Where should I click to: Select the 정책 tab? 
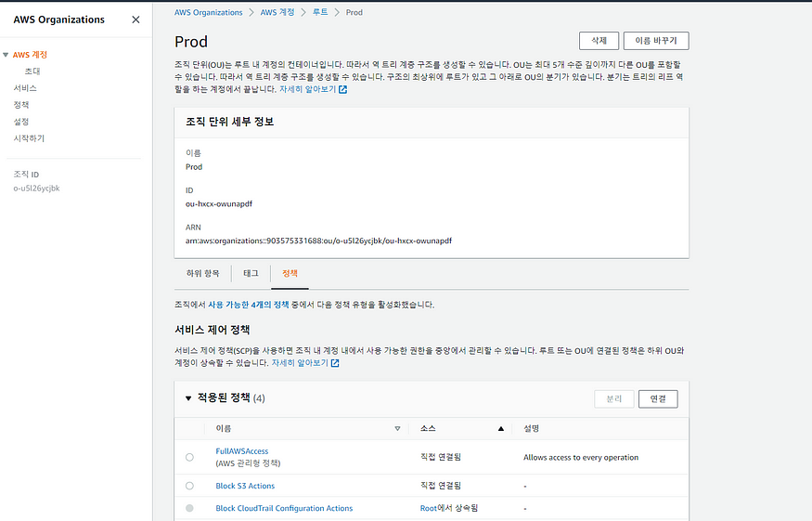(x=290, y=273)
